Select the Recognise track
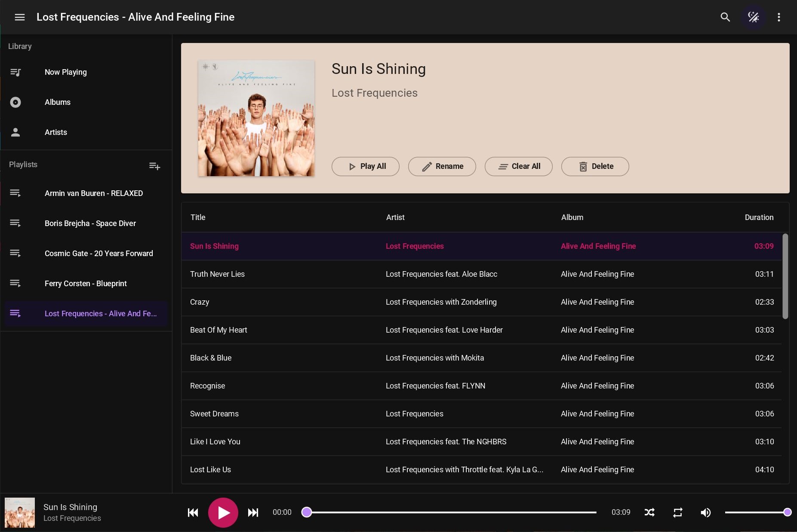Screen dimensions: 797x532 pyautogui.click(x=481, y=386)
